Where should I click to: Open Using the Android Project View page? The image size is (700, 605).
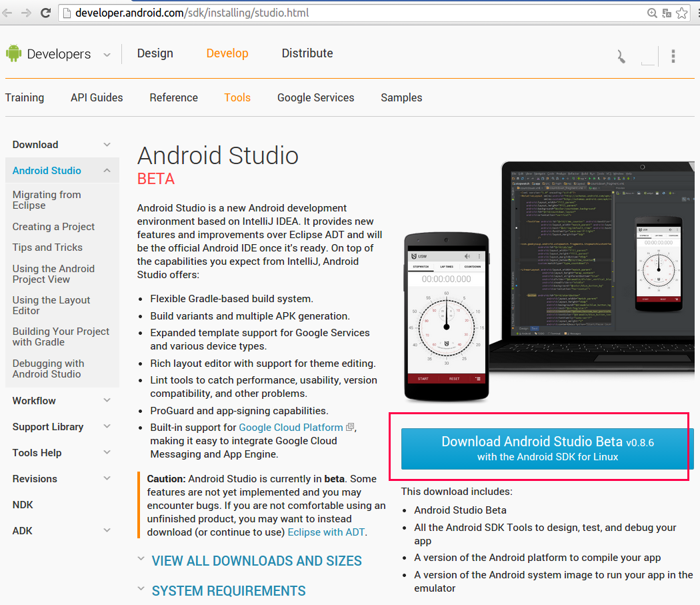tap(53, 274)
